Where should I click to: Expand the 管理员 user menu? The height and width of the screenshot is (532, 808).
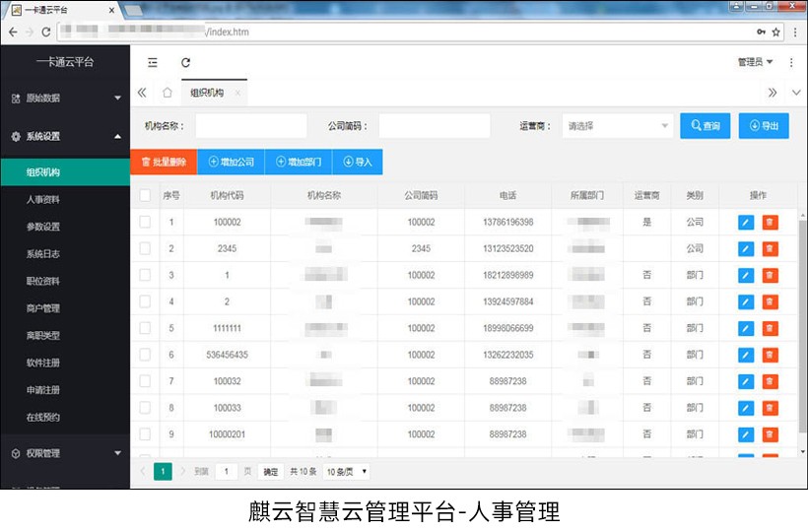(x=755, y=62)
